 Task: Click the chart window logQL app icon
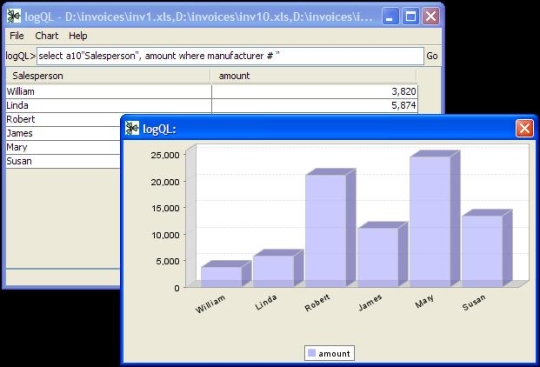click(x=132, y=128)
